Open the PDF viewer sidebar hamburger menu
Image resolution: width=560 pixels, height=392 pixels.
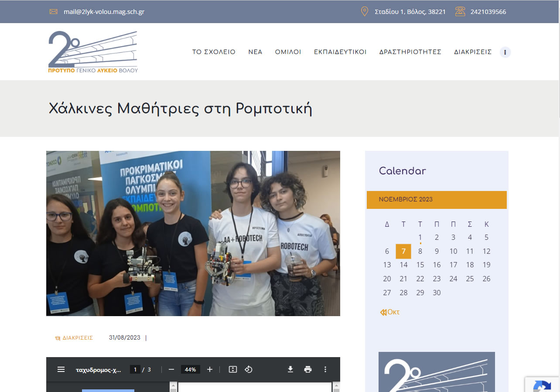(x=61, y=369)
